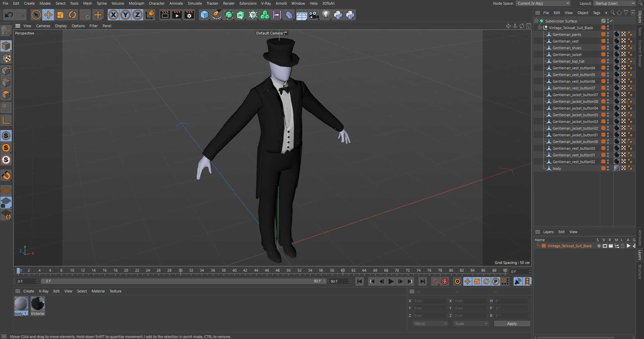Select the Victorian material thumbnail
This screenshot has height=339, width=644.
(38, 304)
